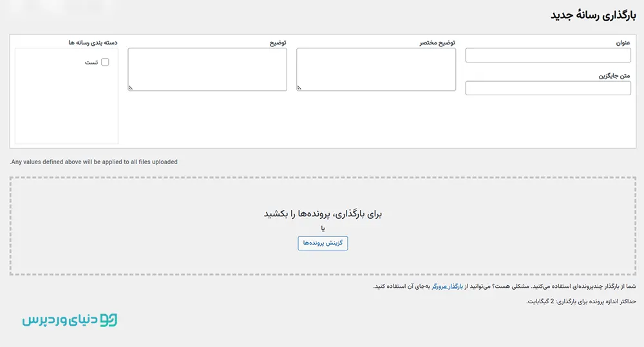Check the تست media category checkbox

pyautogui.click(x=105, y=62)
